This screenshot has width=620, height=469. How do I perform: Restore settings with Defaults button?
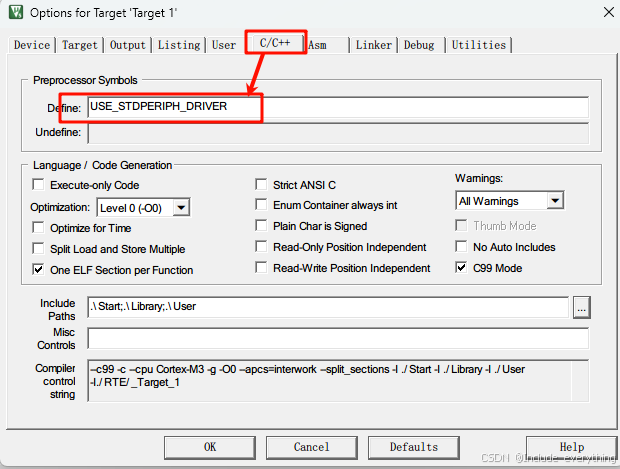(x=414, y=448)
